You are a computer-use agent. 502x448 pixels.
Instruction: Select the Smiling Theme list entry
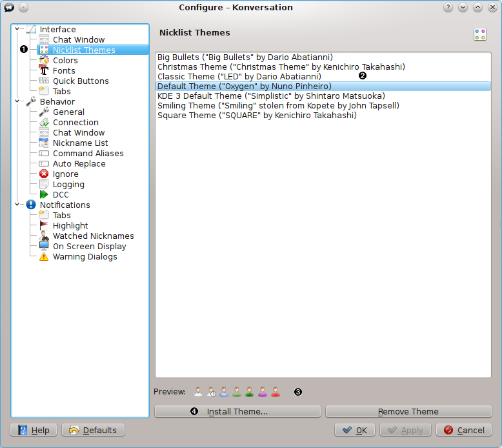(x=278, y=105)
